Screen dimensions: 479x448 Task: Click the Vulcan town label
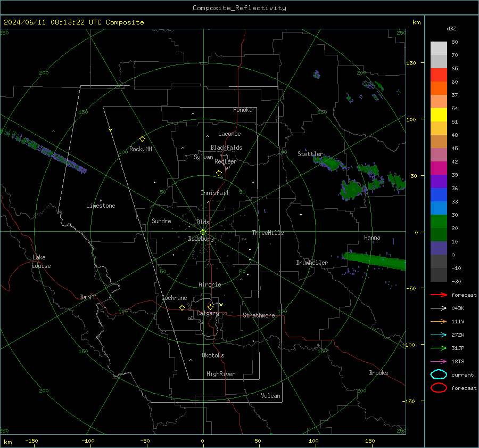[270, 396]
